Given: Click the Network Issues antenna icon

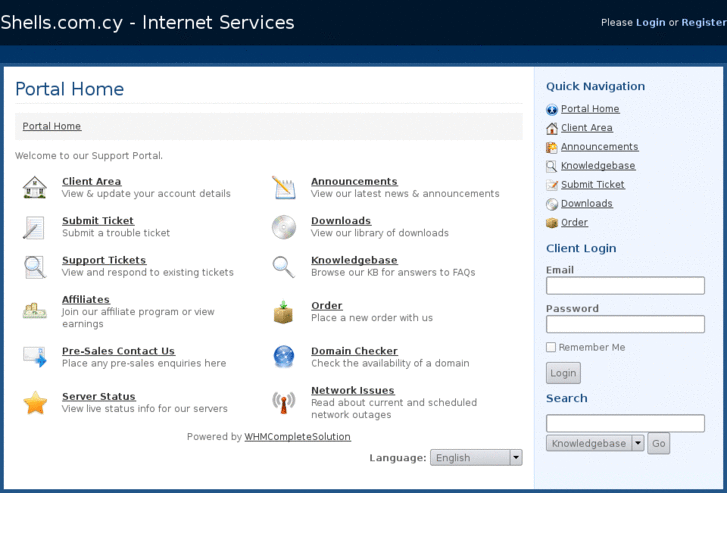Looking at the screenshot, I should coord(284,402).
